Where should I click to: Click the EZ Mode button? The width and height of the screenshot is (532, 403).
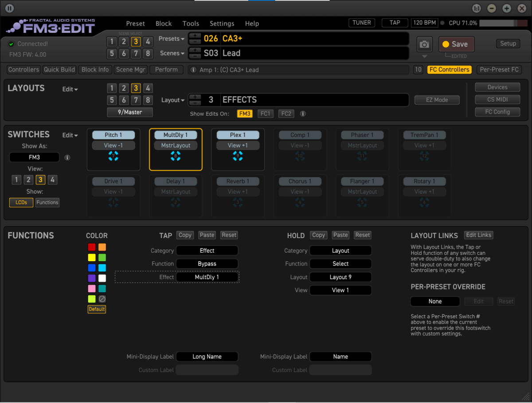tap(437, 100)
